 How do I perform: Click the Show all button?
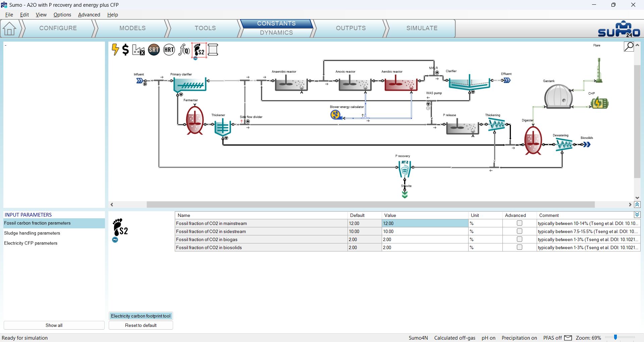tap(54, 325)
